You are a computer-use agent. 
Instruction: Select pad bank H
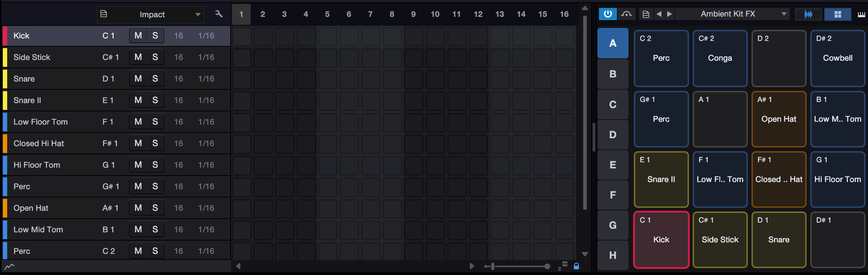(x=613, y=255)
